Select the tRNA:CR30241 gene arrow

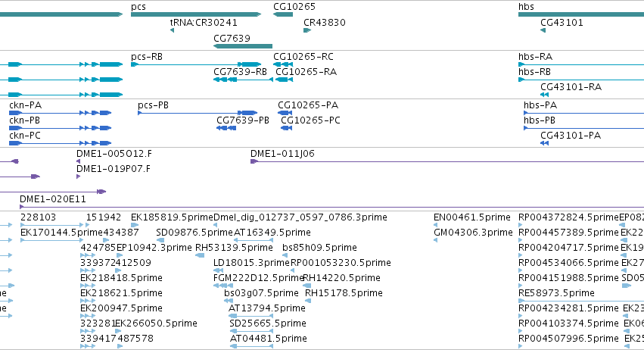(172, 30)
